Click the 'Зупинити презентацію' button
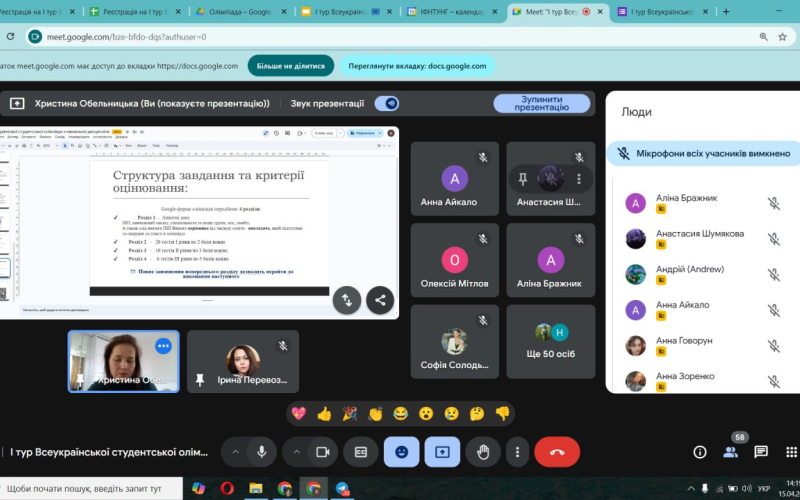 pyautogui.click(x=541, y=103)
